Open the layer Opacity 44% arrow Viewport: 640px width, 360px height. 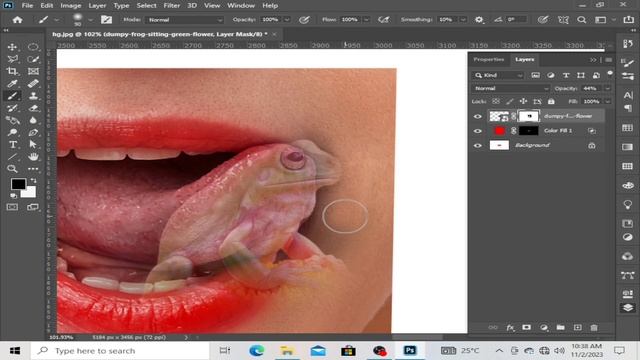[607, 89]
